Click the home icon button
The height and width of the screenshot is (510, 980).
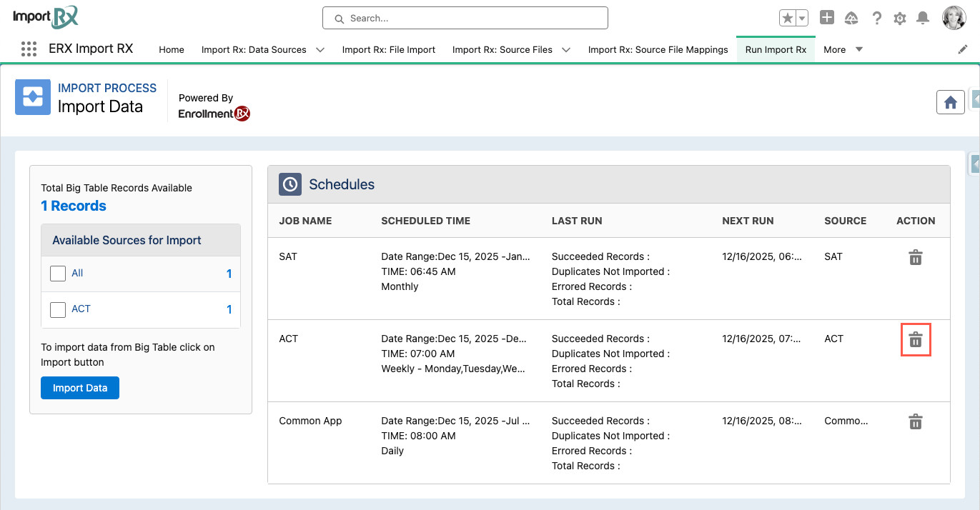(x=950, y=103)
